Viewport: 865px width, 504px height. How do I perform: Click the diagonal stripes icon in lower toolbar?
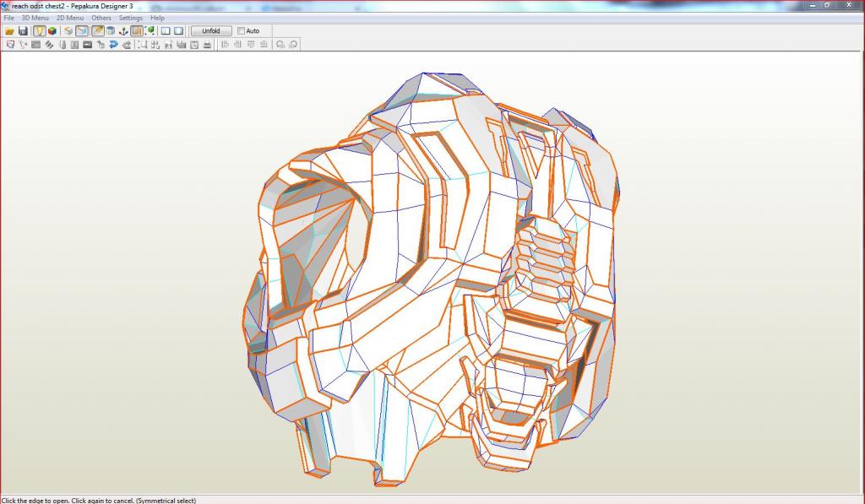point(48,45)
